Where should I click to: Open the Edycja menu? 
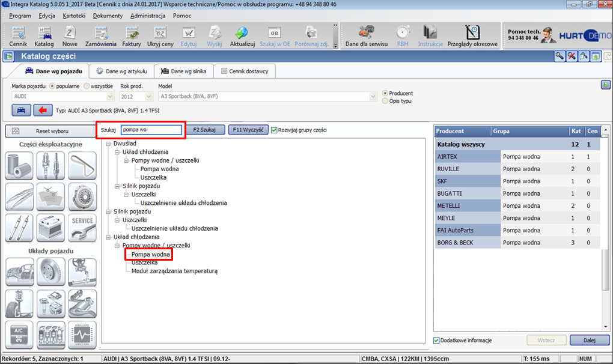click(47, 16)
